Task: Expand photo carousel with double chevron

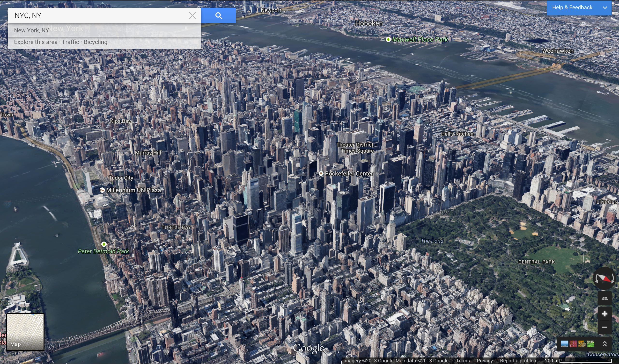Action: point(604,344)
